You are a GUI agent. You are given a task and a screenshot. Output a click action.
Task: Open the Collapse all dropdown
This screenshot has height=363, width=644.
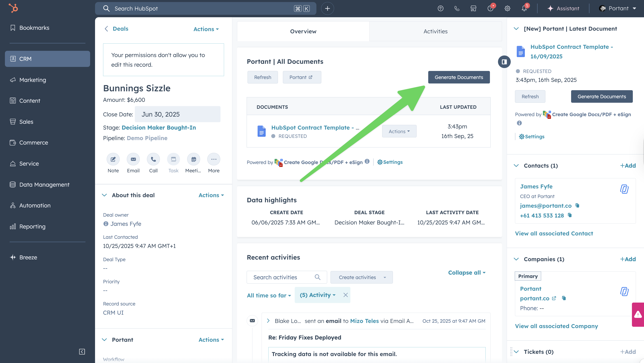point(466,272)
